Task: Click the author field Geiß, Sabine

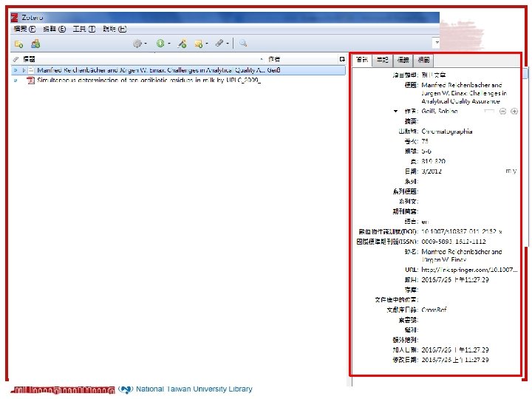Action: point(440,112)
